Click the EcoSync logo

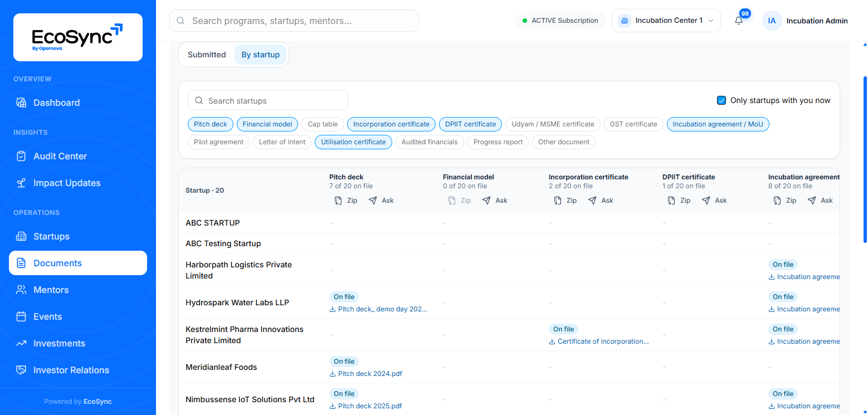point(78,37)
